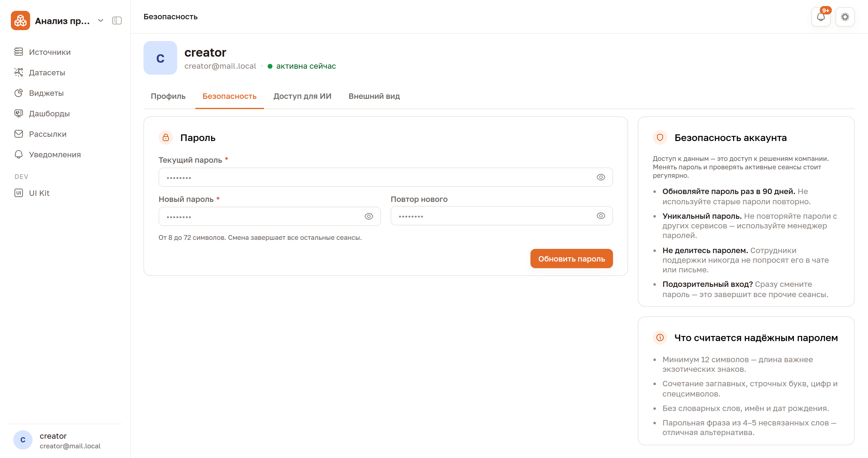Collapse the sidebar panel icon
868x458 pixels.
(x=117, y=20)
